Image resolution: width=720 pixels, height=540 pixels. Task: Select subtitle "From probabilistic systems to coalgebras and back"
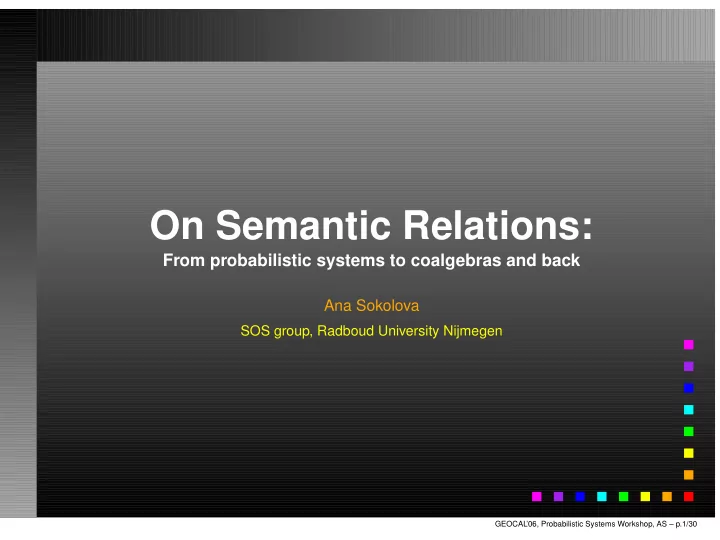(371, 260)
